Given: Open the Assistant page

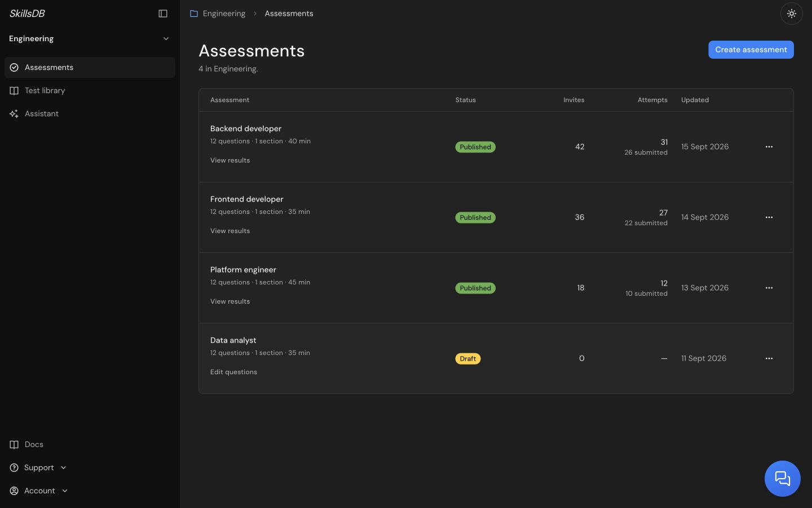Looking at the screenshot, I should [90, 113].
